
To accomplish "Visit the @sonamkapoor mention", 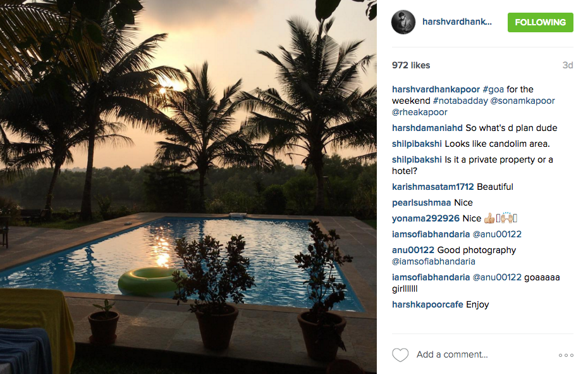I will click(x=522, y=101).
